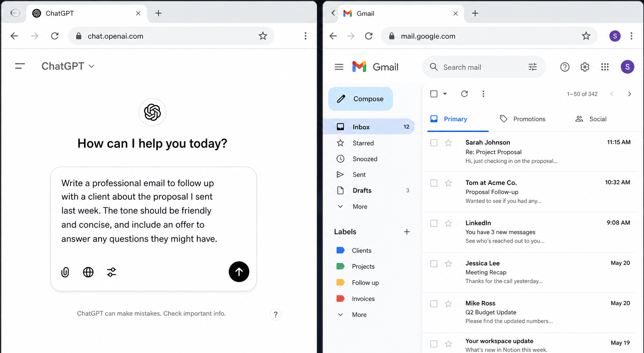
Task: Reload the Gmail browser page
Action: click(369, 36)
